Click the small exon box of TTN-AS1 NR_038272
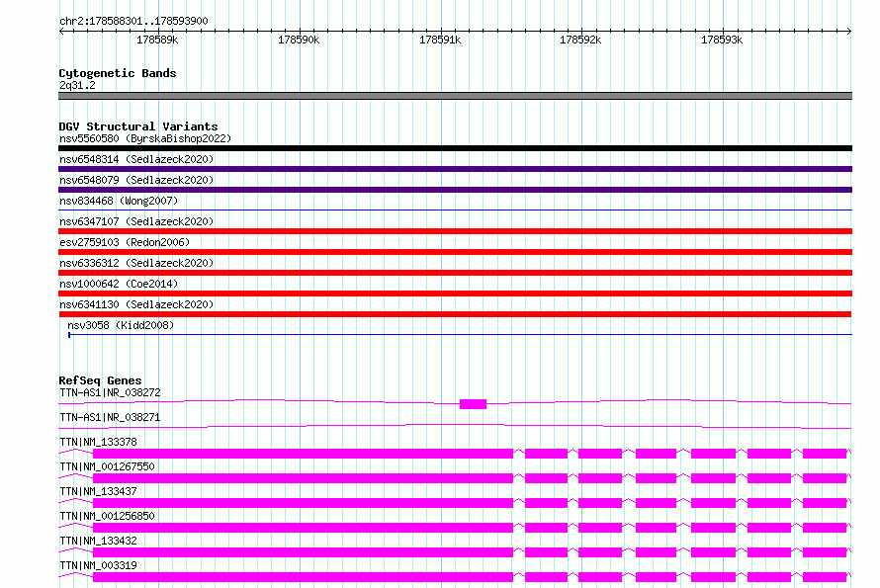The width and height of the screenshot is (880, 588). coord(473,404)
